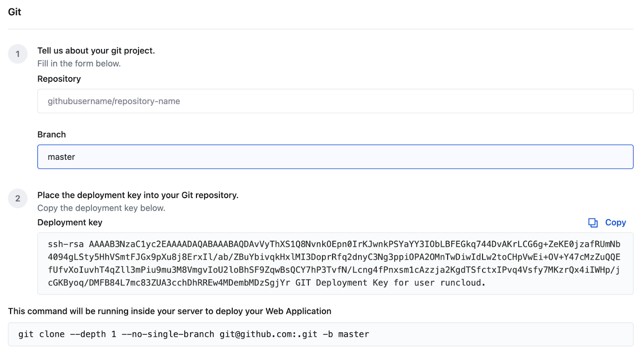The height and width of the screenshot is (357, 644).
Task: Click the Deployment key label
Action: [70, 223]
